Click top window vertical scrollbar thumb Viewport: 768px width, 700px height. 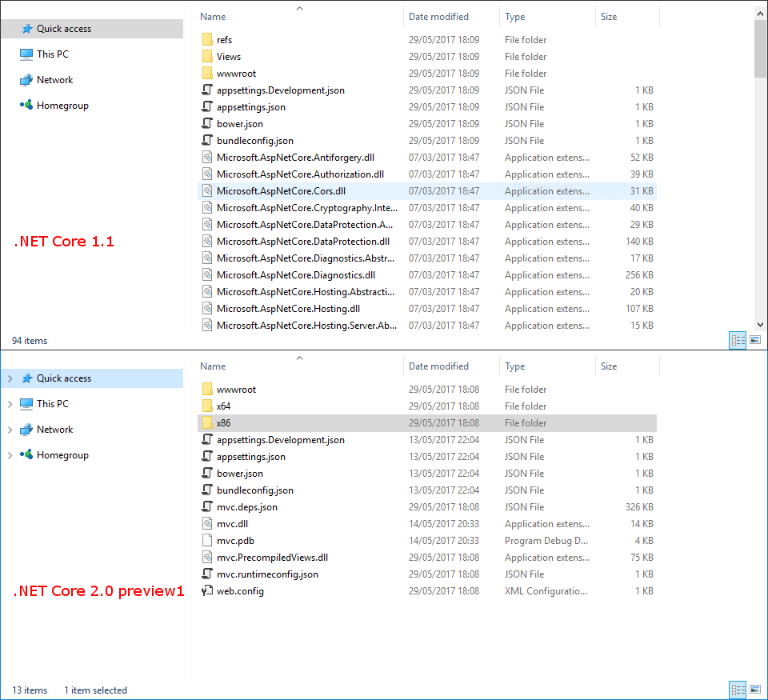(760, 49)
